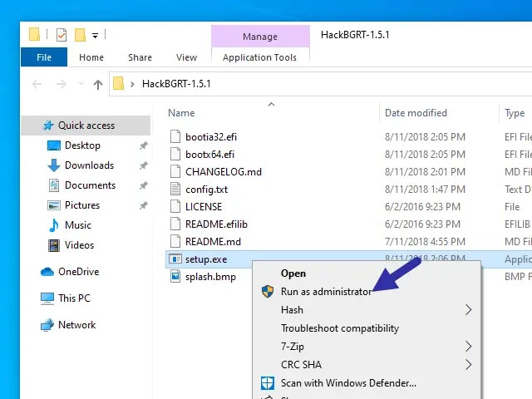Select the Manage contextual tab
Image resolution: width=532 pixels, height=399 pixels.
pyautogui.click(x=260, y=37)
